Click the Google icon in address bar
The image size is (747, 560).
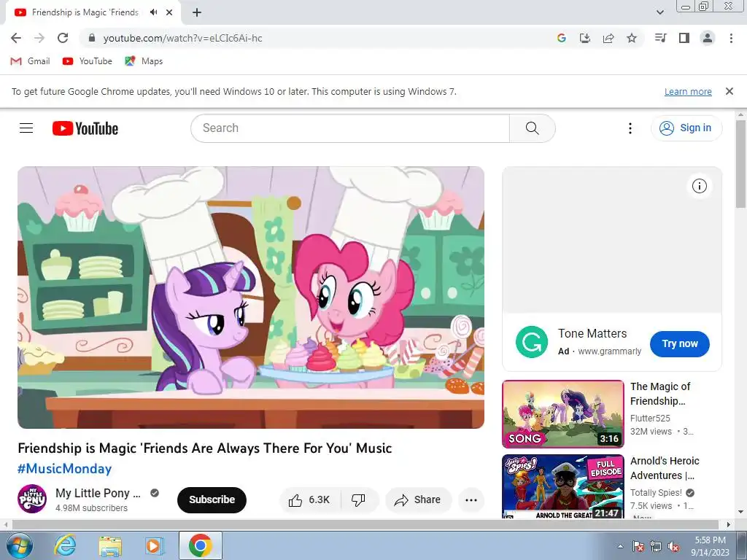click(x=562, y=38)
